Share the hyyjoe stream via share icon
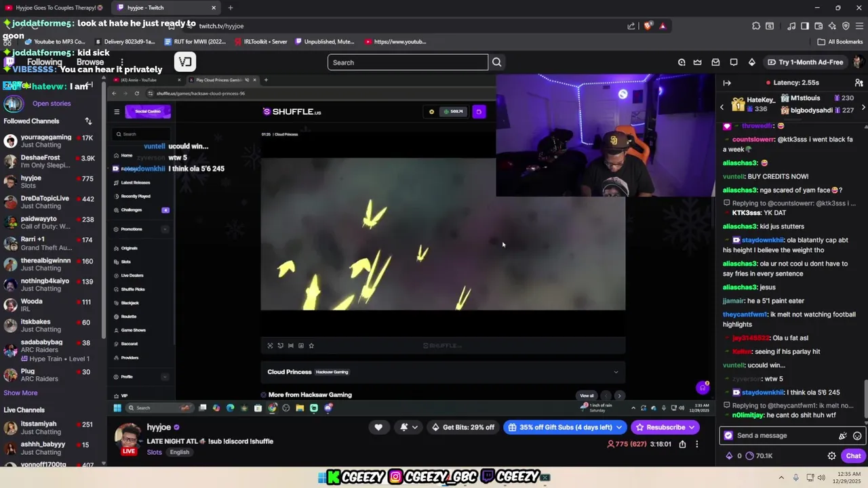Viewport: 868px width, 488px height. point(682,444)
